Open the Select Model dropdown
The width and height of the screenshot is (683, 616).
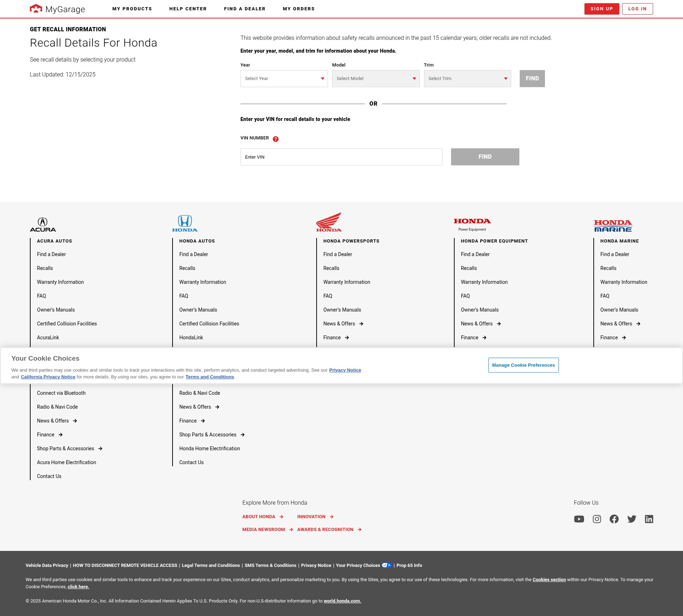coord(376,79)
